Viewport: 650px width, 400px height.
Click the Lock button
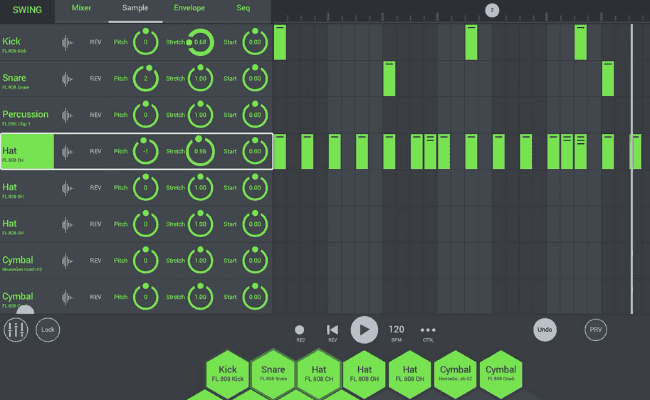48,330
